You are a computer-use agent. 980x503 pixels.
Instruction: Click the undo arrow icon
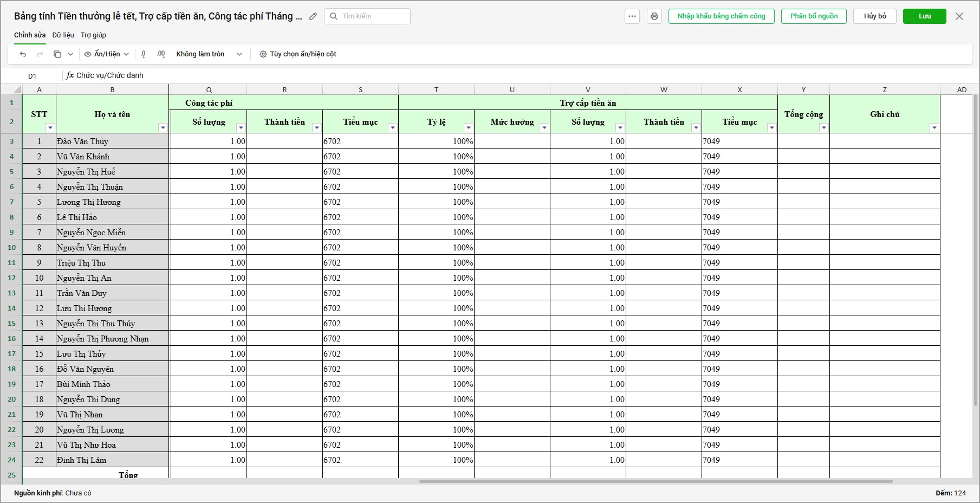tap(23, 54)
